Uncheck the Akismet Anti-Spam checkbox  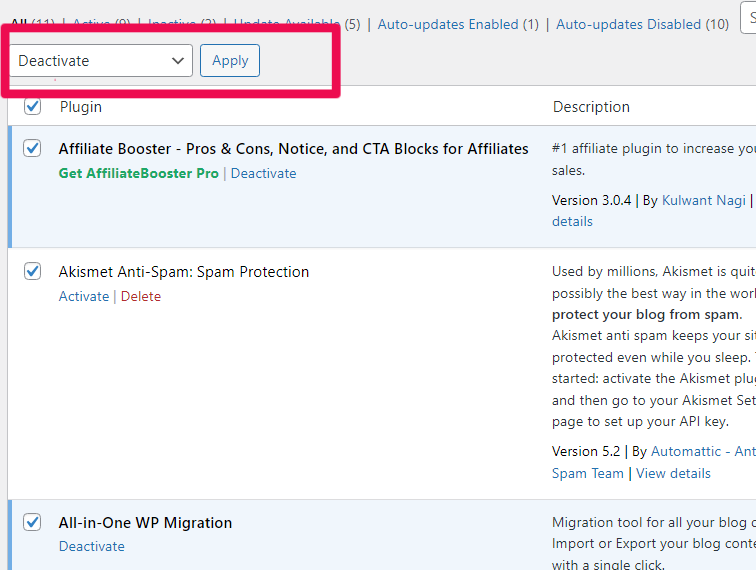[x=32, y=271]
